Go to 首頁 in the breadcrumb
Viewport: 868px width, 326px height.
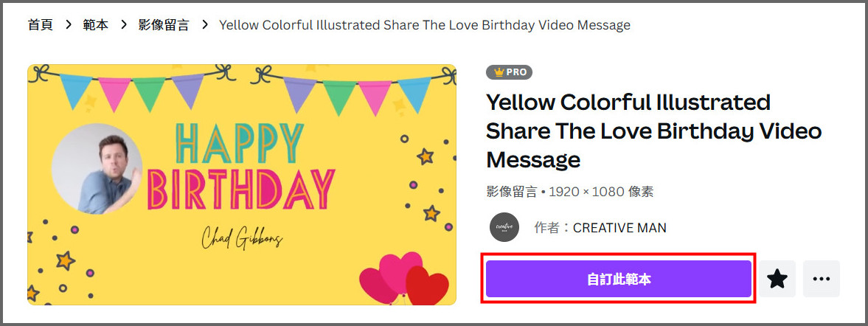(x=41, y=25)
